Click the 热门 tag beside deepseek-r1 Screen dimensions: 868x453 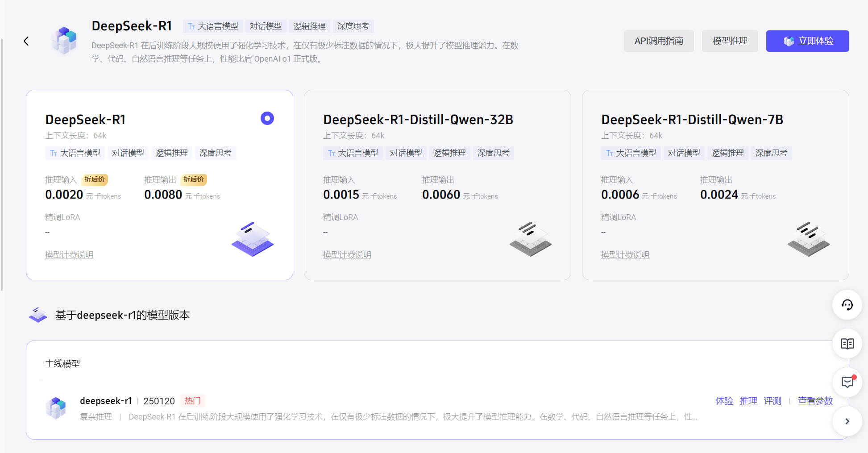[193, 401]
